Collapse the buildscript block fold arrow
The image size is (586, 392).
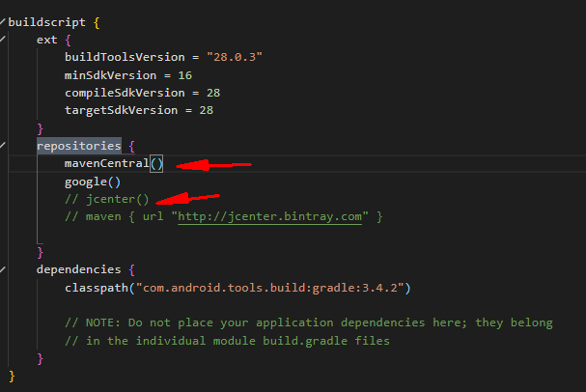pyautogui.click(x=2, y=22)
